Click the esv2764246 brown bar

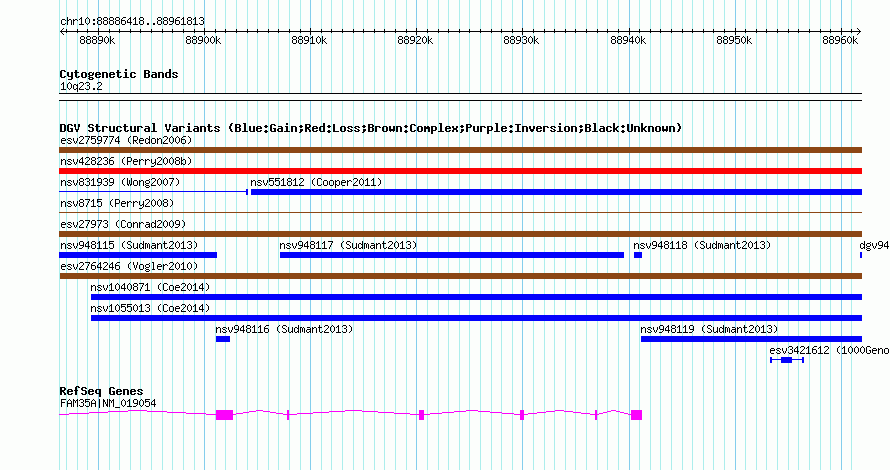(x=460, y=276)
